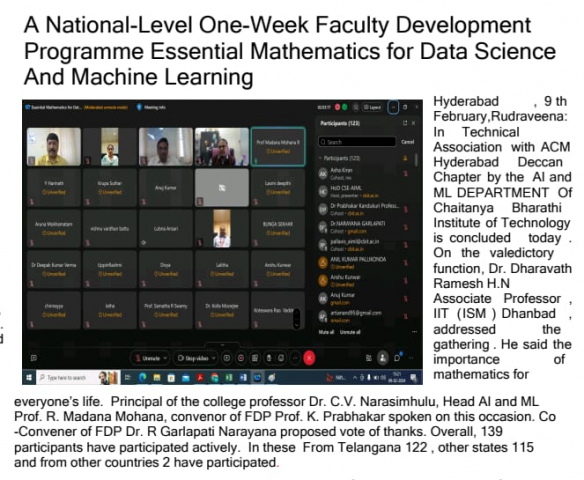
Task: Toggle the Stop video button
Action: [193, 358]
